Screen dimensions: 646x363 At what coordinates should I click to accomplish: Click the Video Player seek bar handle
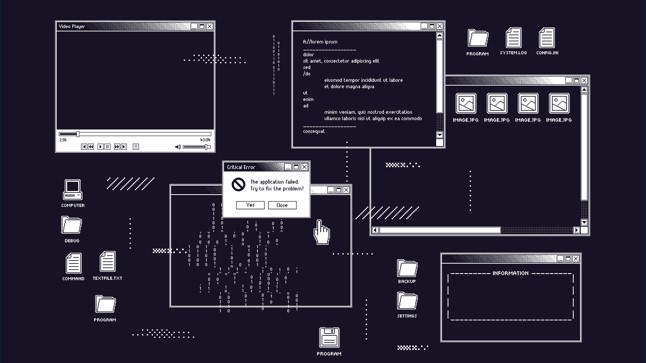tap(78, 134)
